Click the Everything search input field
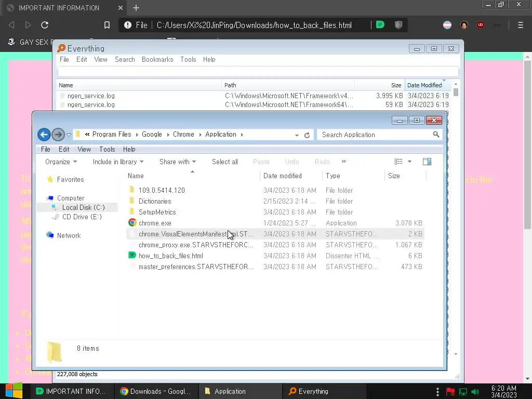This screenshot has width=532, height=399. (258, 72)
